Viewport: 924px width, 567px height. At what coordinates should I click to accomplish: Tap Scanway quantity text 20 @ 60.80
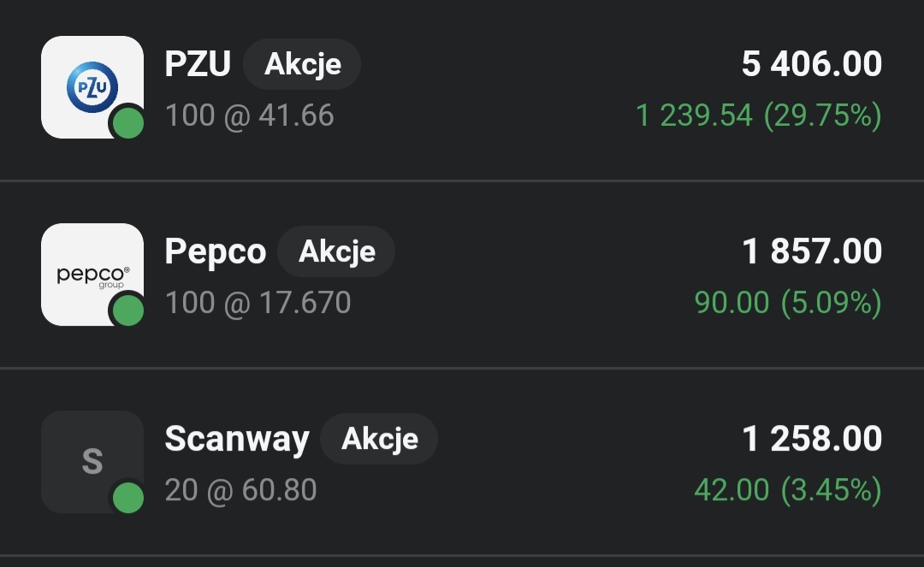coord(240,490)
